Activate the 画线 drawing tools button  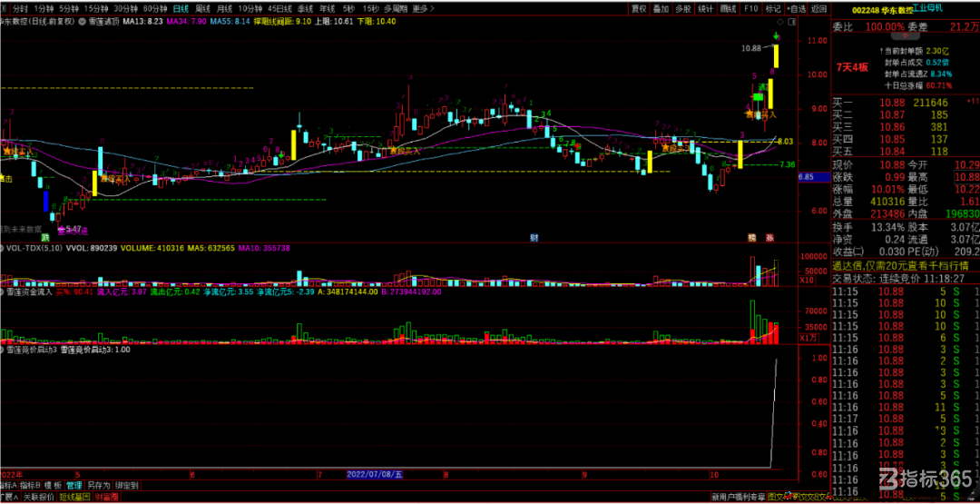[728, 9]
